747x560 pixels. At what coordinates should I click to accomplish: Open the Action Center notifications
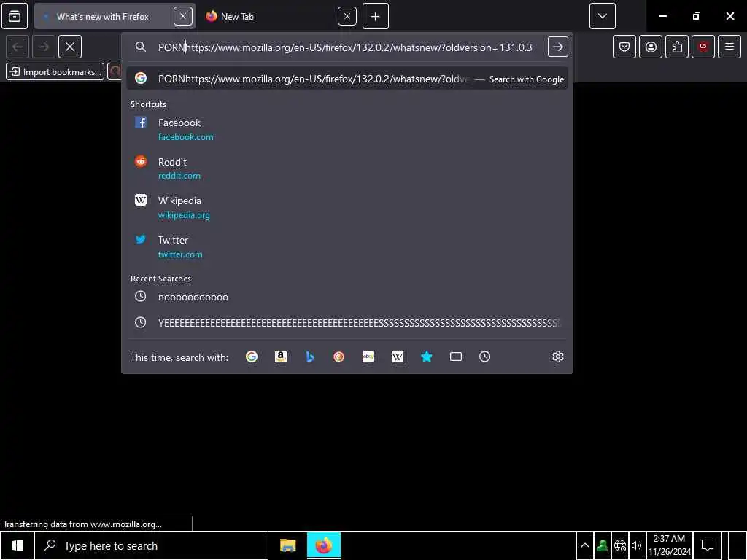(x=708, y=545)
